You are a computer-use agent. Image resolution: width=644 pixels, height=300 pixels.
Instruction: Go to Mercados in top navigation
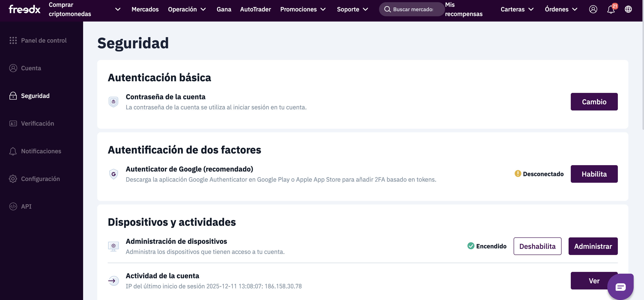145,9
